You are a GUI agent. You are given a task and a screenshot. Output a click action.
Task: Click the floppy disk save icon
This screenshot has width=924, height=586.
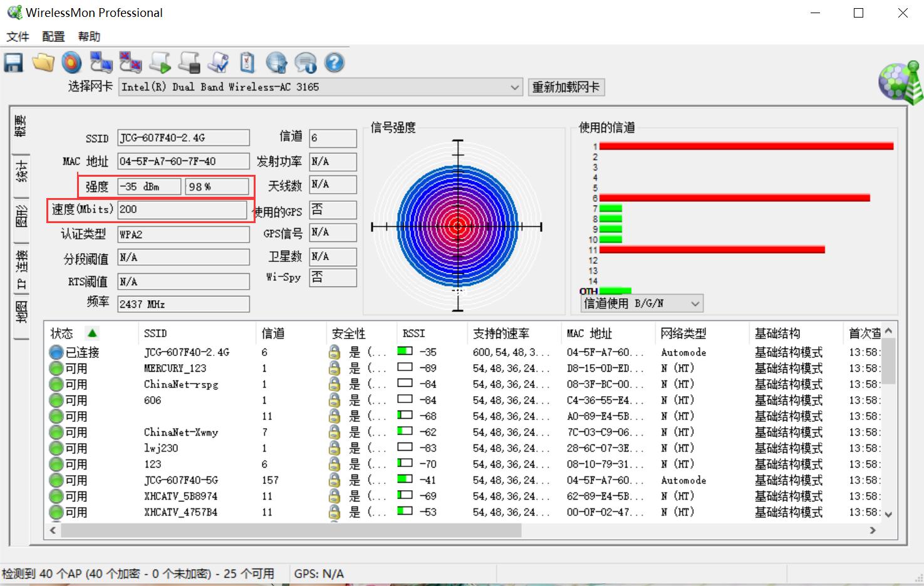pyautogui.click(x=13, y=63)
